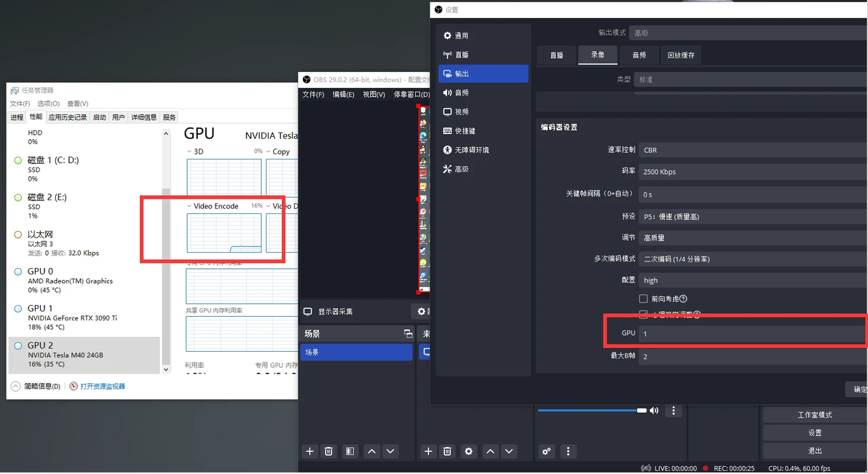The width and height of the screenshot is (868, 474).
Task: Open Task Manager 进程 tab
Action: (x=17, y=117)
